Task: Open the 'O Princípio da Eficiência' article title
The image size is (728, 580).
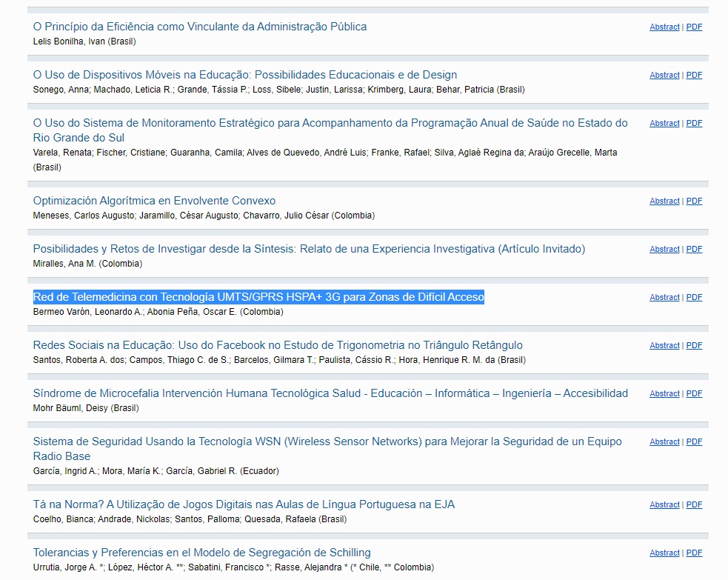Action: coord(200,27)
